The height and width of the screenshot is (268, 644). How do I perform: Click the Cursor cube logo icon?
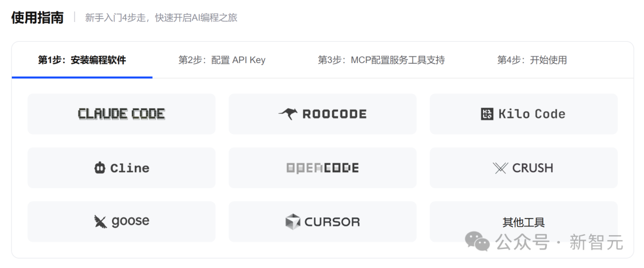click(293, 222)
